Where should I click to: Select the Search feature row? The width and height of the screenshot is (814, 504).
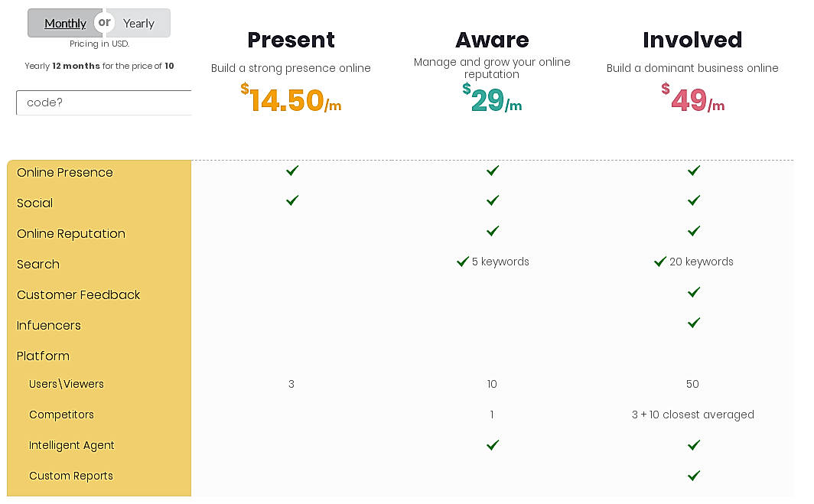(38, 265)
